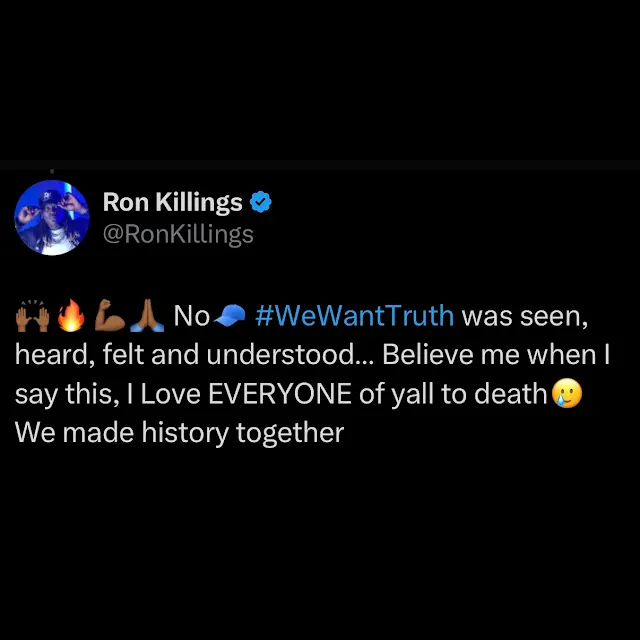Click the flexed biceps emoji
Viewport: 640px width, 640px height.
[x=110, y=315]
